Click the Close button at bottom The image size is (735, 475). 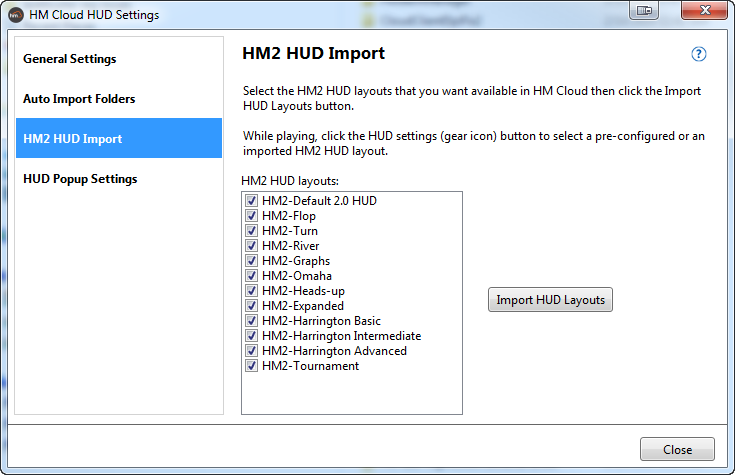point(677,449)
